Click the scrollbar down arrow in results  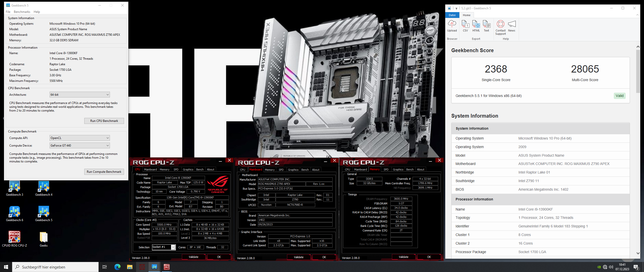(x=638, y=253)
